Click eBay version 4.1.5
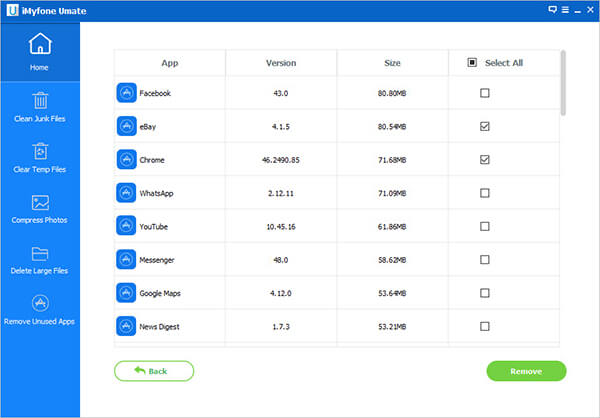 coord(280,127)
